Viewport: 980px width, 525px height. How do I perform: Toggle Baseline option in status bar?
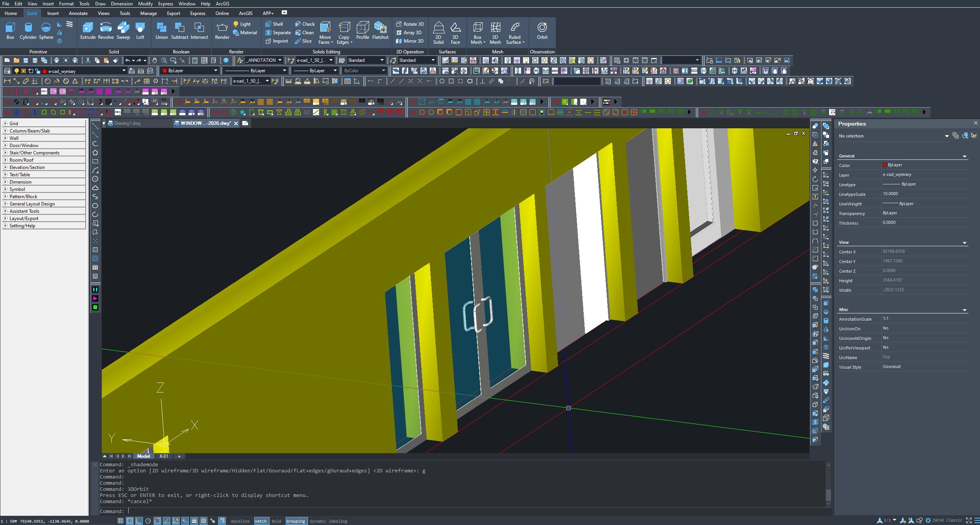click(240, 521)
